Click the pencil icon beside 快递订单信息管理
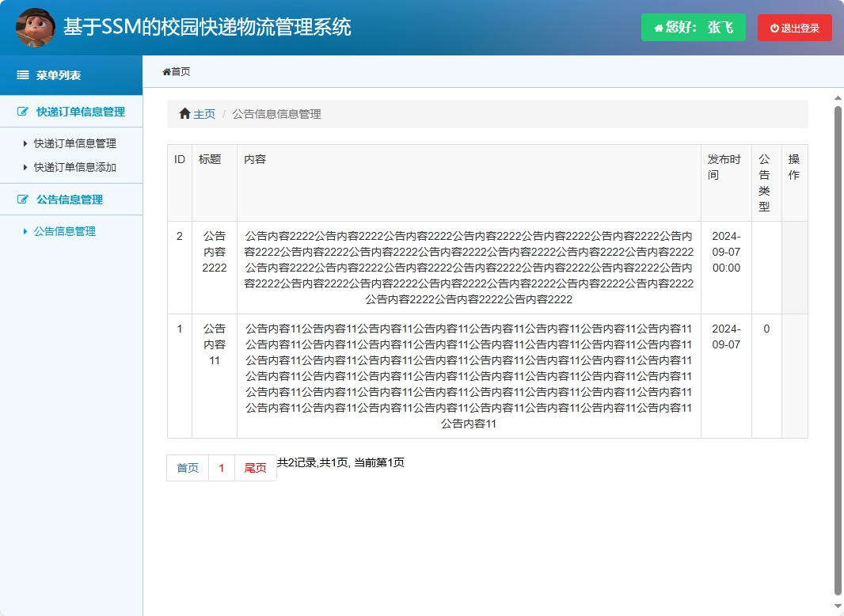This screenshot has width=844, height=616. (23, 112)
